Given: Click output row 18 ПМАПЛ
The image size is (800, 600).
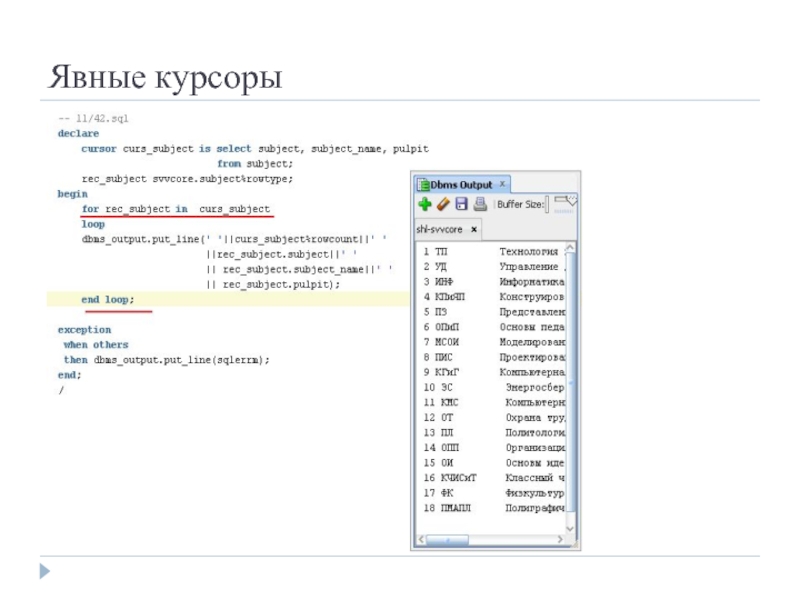Looking at the screenshot, I should [x=445, y=508].
